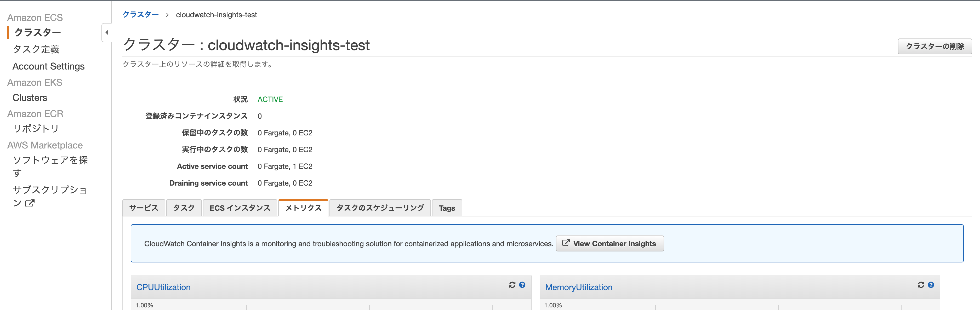Open the ECS インスタンス tab
The height and width of the screenshot is (310, 980).
click(240, 208)
